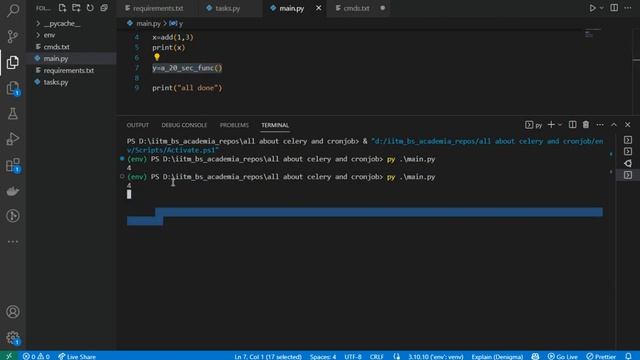This screenshot has width=640, height=360.
Task: Change UTF-8 file encoding
Action: point(353,356)
